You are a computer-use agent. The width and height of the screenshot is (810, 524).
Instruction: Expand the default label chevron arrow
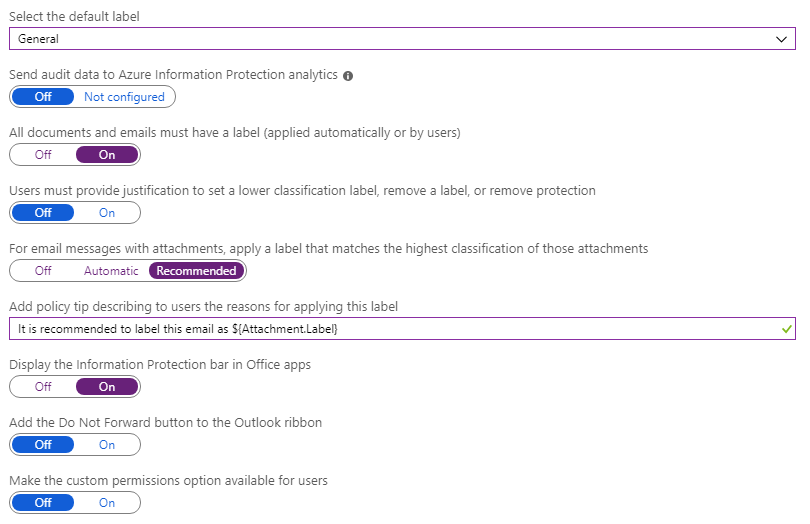[x=782, y=39]
